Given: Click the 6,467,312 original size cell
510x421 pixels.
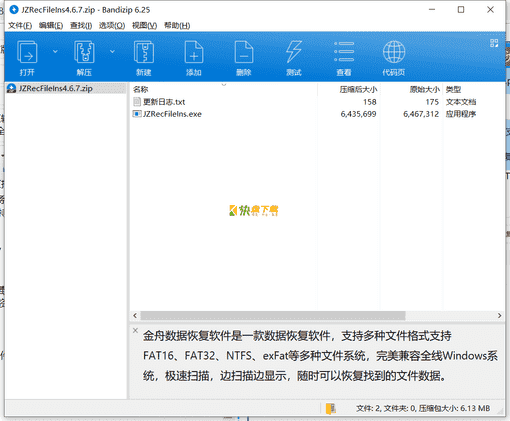Looking at the screenshot, I should (421, 114).
